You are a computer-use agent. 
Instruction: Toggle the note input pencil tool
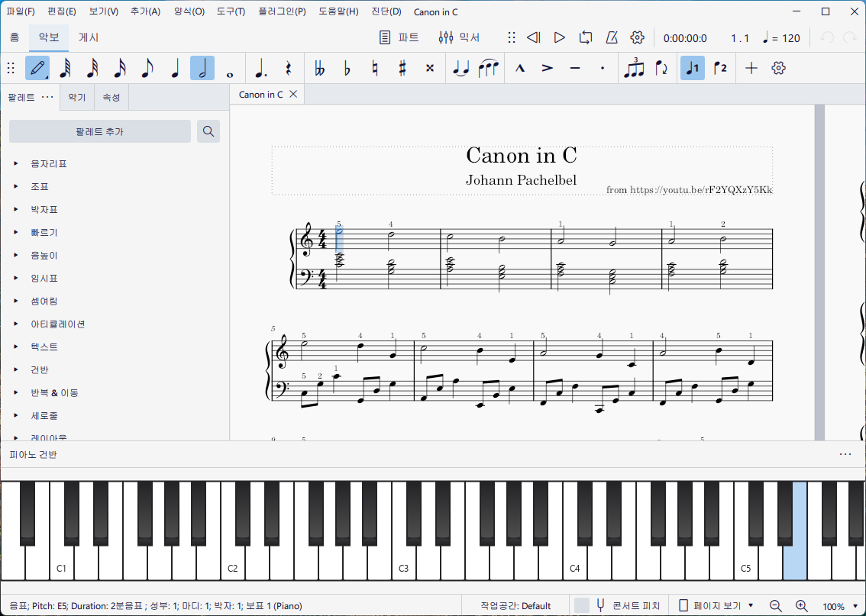coord(37,69)
